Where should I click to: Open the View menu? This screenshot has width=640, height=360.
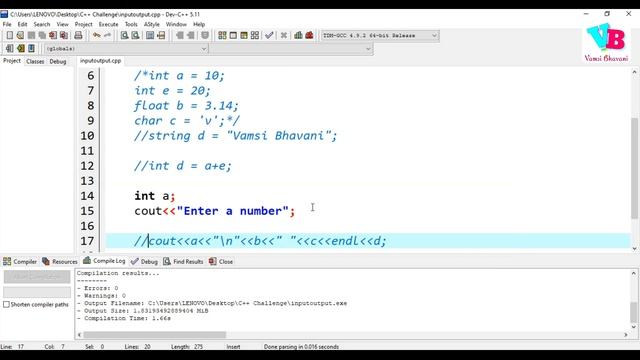62,24
